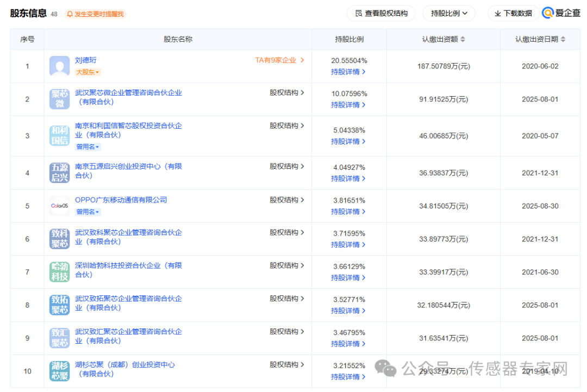587x392 pixels.
Task: Open the 持股比例 dropdown
Action: pos(448,13)
